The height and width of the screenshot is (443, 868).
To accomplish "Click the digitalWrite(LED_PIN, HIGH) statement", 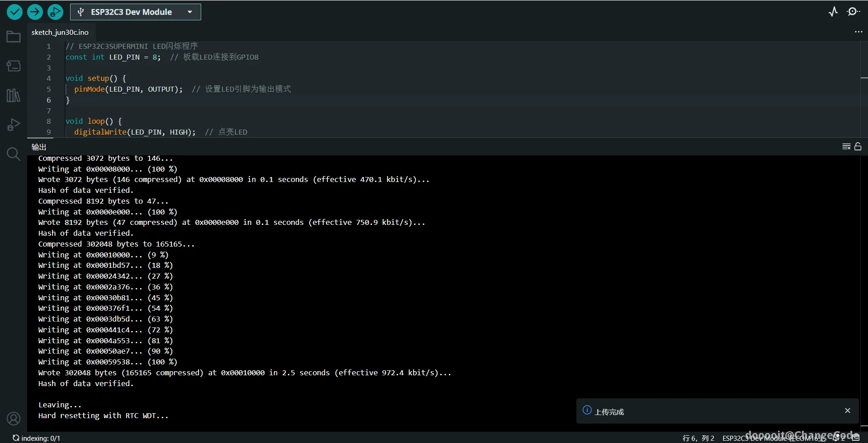I will 135,132.
